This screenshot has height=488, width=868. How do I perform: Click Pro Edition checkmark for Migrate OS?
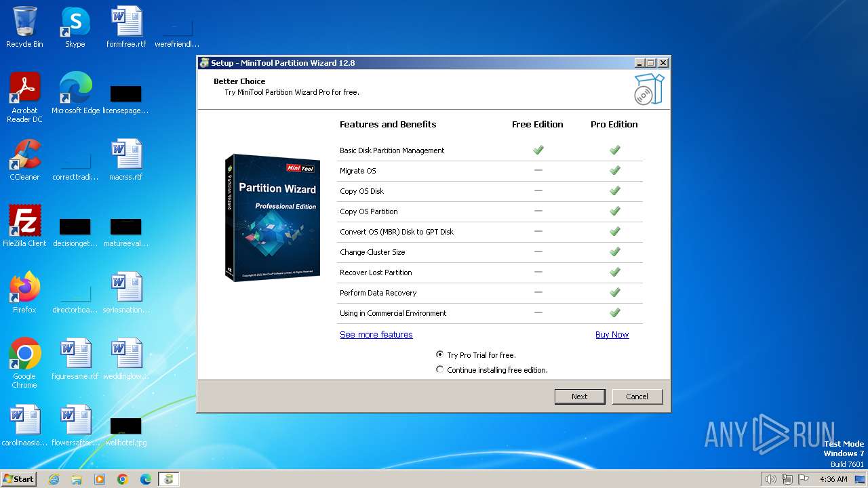tap(615, 170)
